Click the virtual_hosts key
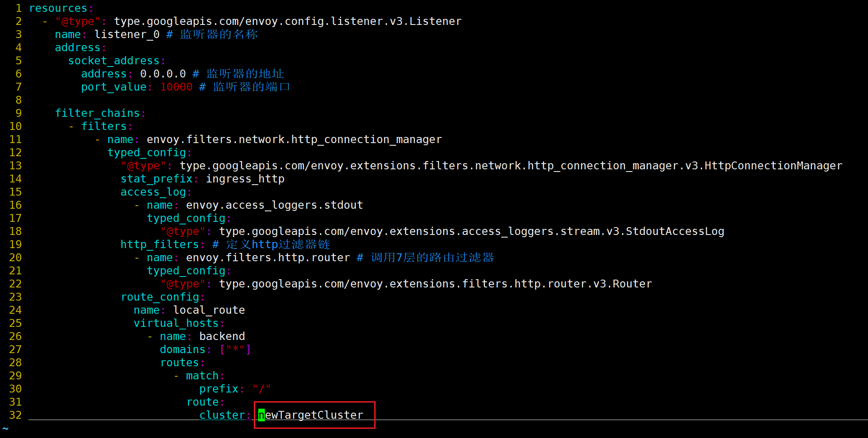This screenshot has width=868, height=438. pos(176,323)
